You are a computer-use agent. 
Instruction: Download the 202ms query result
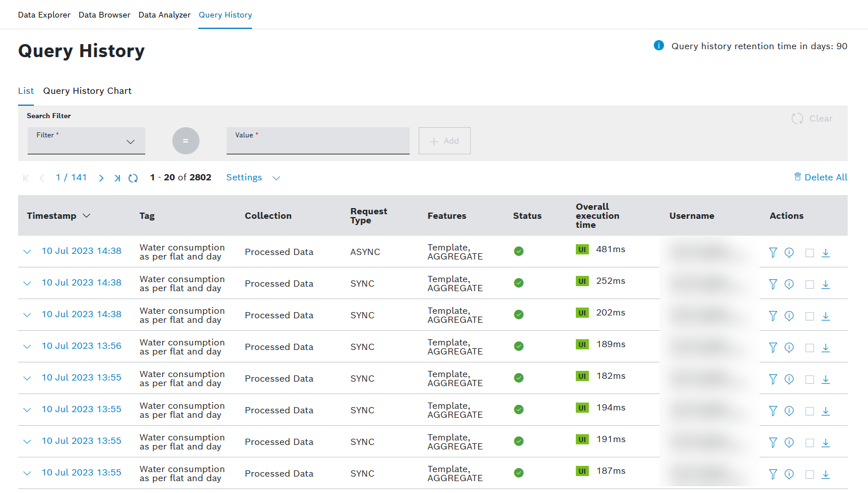point(826,316)
